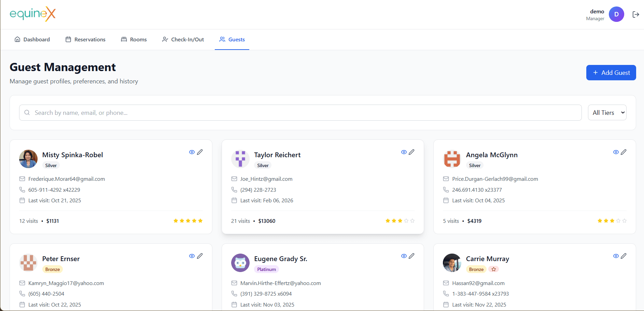The width and height of the screenshot is (644, 311).
Task: Open the Reservations tab
Action: [85, 40]
